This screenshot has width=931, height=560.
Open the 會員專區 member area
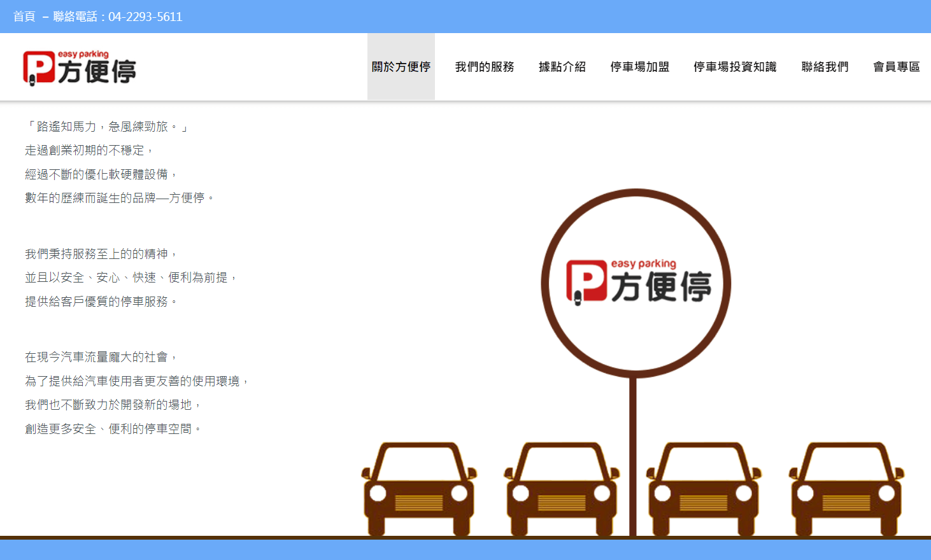pos(896,67)
